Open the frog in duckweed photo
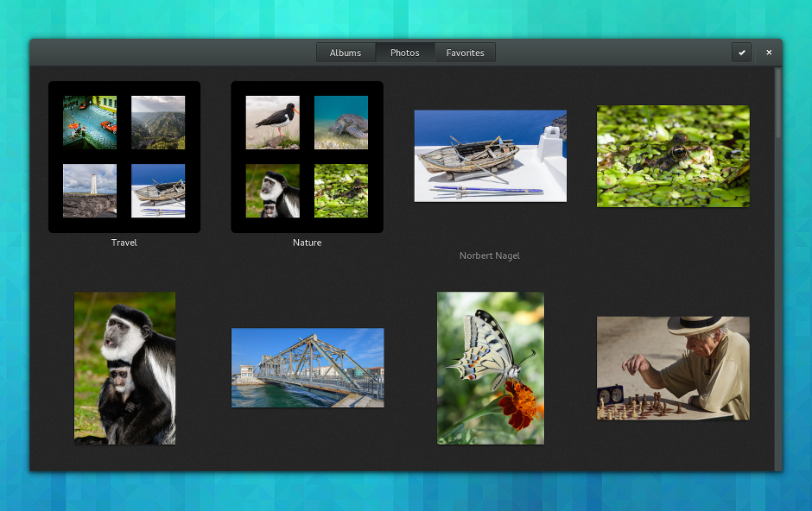 (x=673, y=156)
